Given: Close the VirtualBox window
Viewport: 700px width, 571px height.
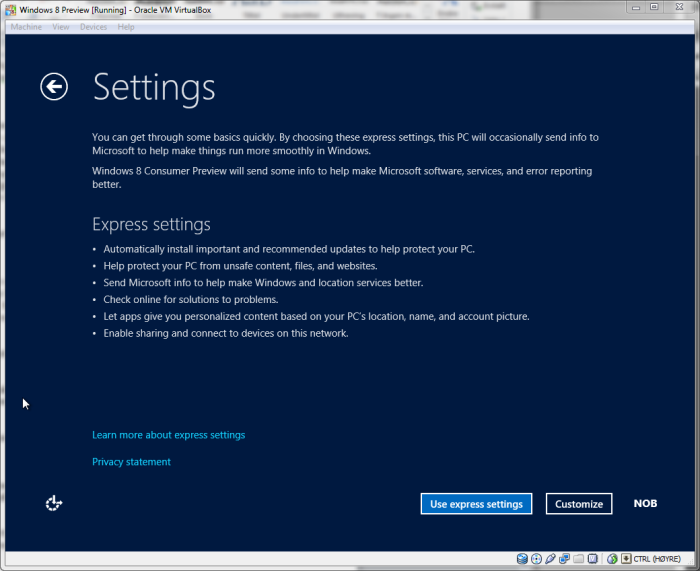Looking at the screenshot, I should click(x=679, y=7).
